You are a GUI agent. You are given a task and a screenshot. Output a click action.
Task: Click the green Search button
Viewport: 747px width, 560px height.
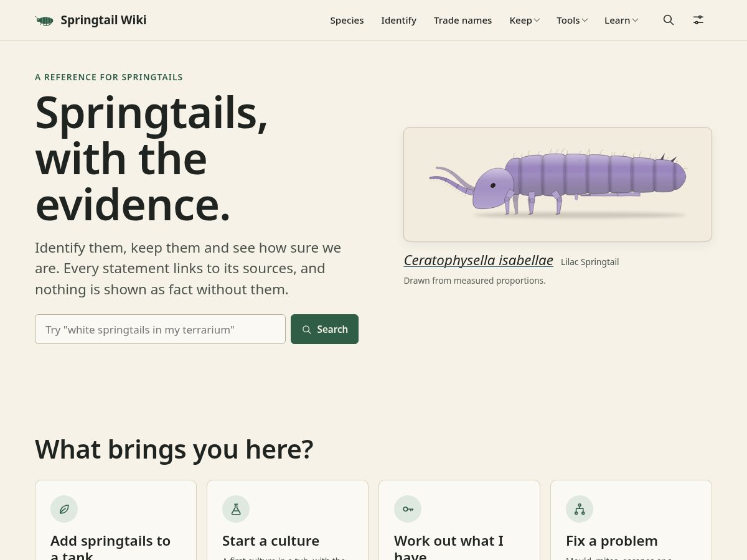[324, 329]
